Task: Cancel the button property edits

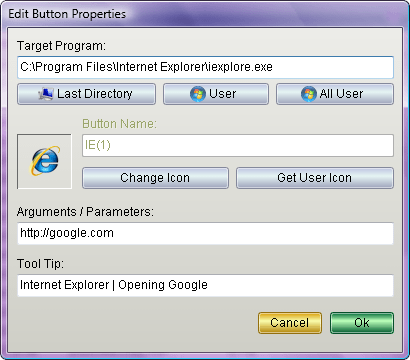Action: [x=290, y=323]
